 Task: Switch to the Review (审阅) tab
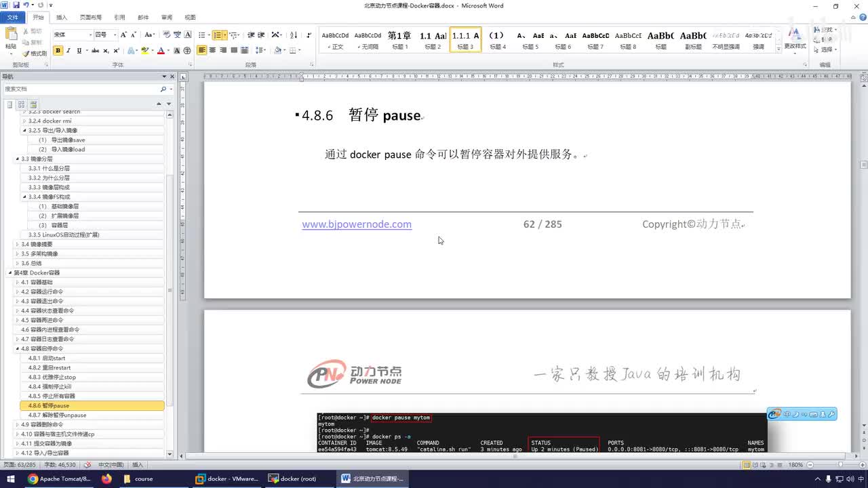(x=166, y=18)
